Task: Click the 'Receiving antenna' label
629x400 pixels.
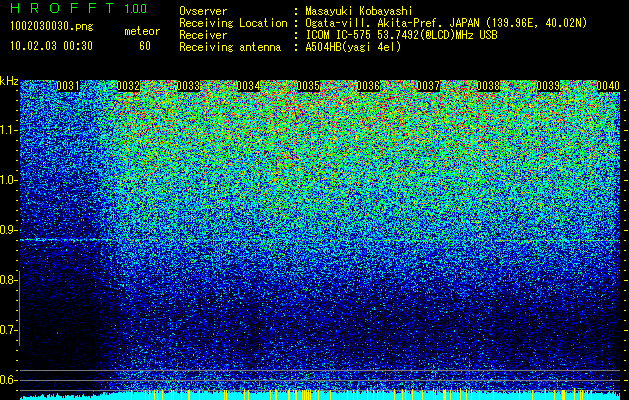Action: [x=230, y=47]
